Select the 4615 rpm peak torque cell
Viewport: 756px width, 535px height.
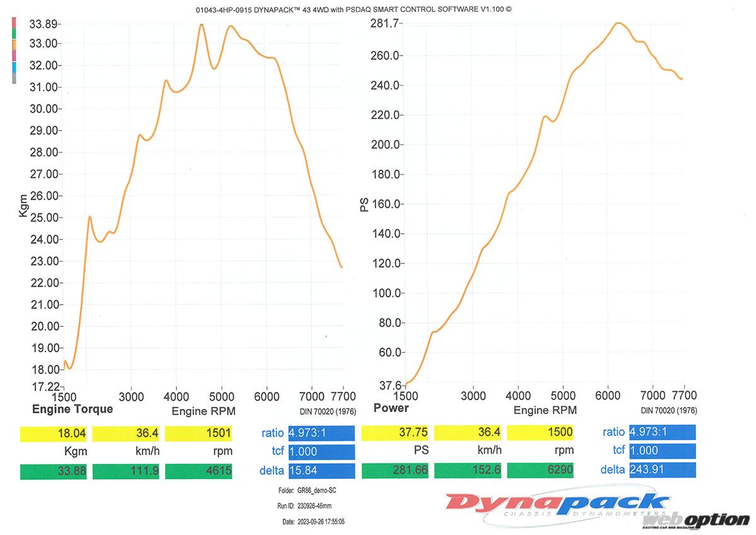pos(198,470)
